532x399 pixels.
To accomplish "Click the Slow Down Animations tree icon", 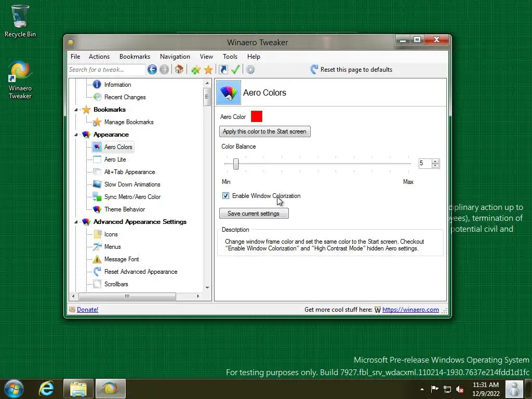I will [x=97, y=184].
